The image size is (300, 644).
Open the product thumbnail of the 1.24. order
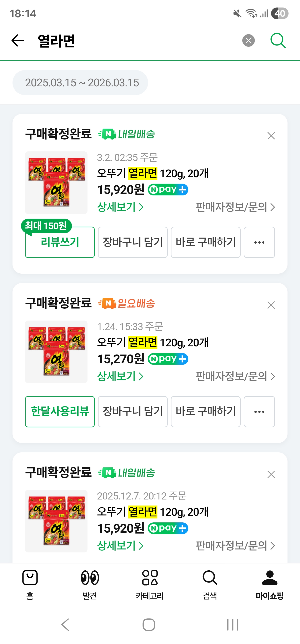pyautogui.click(x=56, y=352)
